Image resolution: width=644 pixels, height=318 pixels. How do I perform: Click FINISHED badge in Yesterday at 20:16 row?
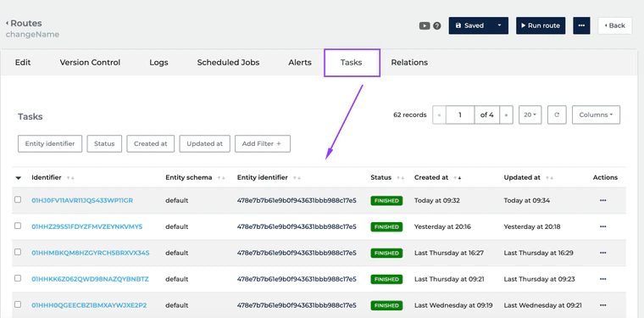click(x=386, y=227)
